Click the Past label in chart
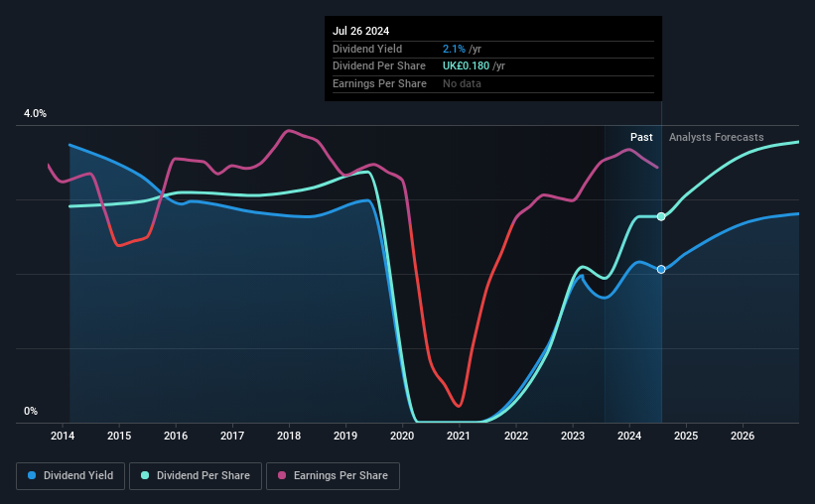The height and width of the screenshot is (504, 815). click(641, 137)
